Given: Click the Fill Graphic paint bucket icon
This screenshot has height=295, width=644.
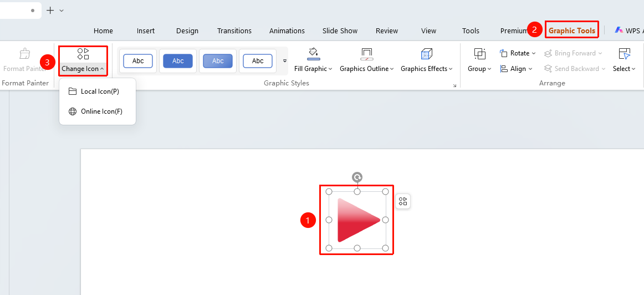Looking at the screenshot, I should (313, 54).
